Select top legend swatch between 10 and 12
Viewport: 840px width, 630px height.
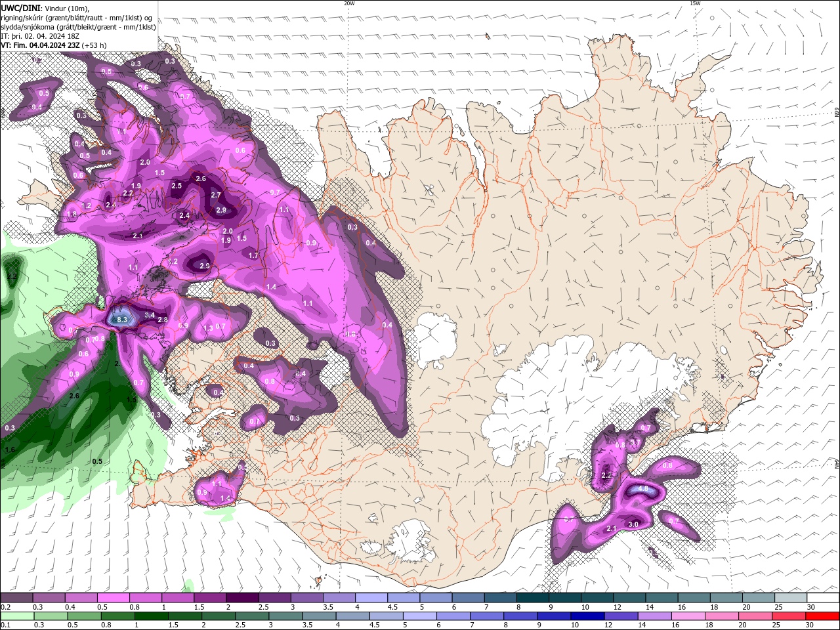[x=597, y=598]
